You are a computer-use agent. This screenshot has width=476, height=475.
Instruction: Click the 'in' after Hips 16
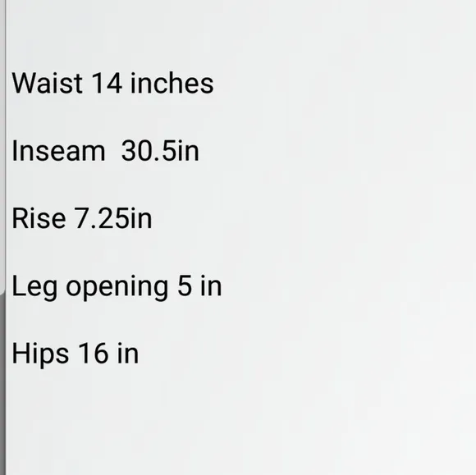128,354
